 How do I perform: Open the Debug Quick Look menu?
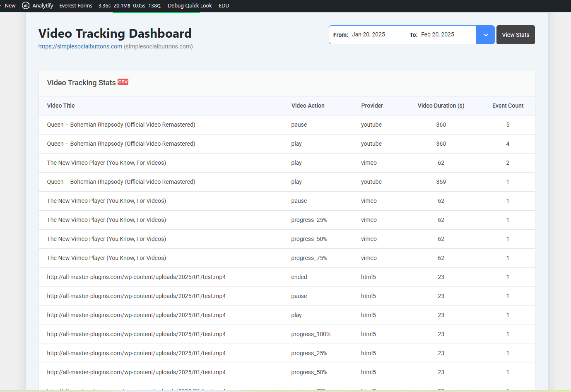(x=190, y=6)
